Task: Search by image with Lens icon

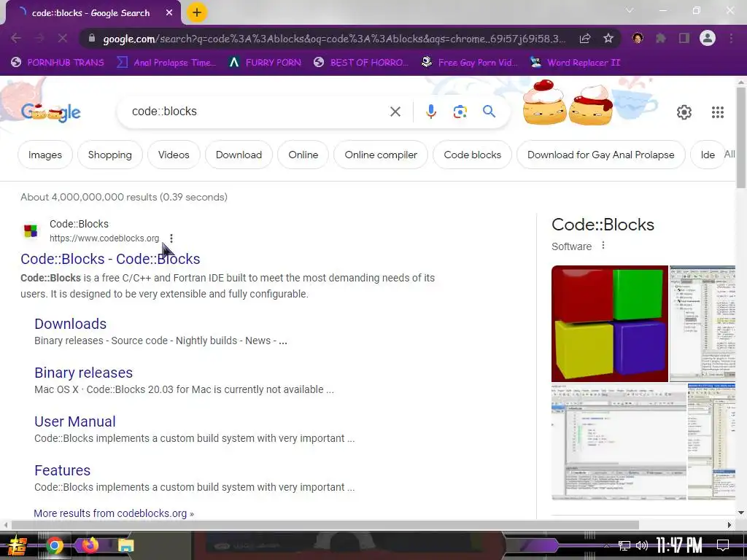Action: 460,112
